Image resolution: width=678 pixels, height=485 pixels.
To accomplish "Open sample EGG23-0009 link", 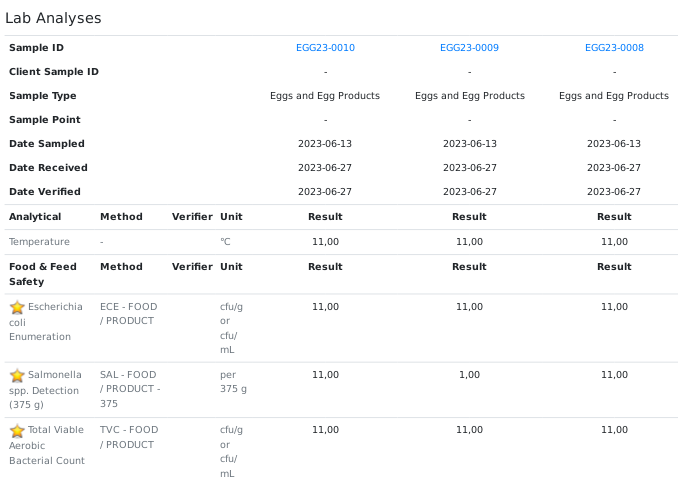I will (x=469, y=48).
